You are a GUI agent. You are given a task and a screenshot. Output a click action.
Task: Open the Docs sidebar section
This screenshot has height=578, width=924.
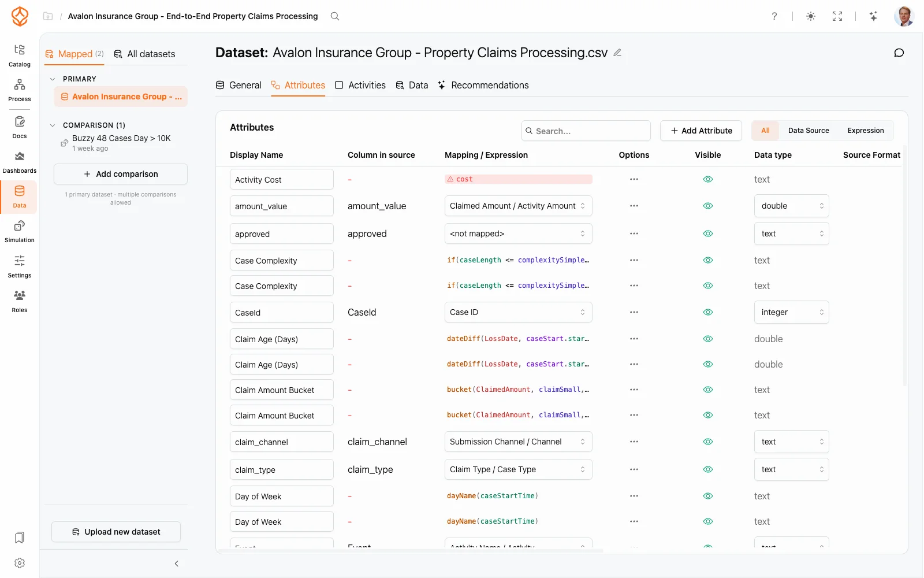pyautogui.click(x=20, y=127)
